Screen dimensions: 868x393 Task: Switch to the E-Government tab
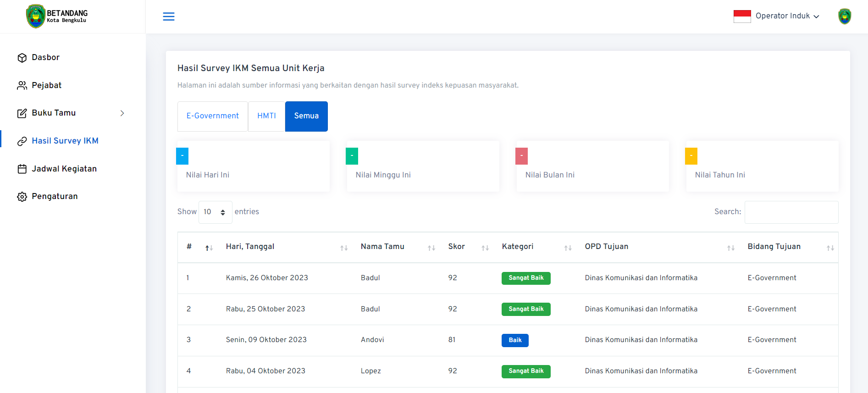tap(213, 116)
